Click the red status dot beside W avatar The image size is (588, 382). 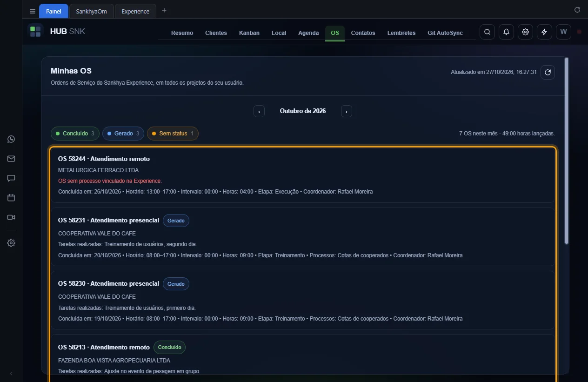tap(579, 32)
